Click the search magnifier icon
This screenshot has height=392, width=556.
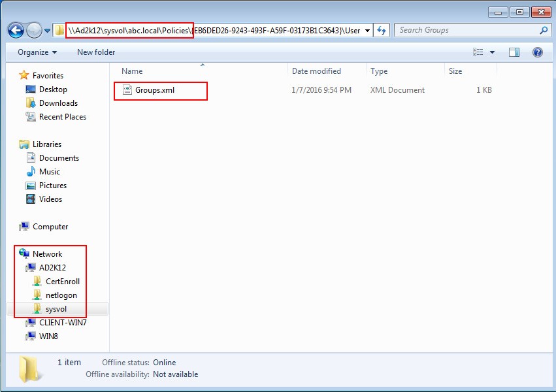tap(544, 31)
